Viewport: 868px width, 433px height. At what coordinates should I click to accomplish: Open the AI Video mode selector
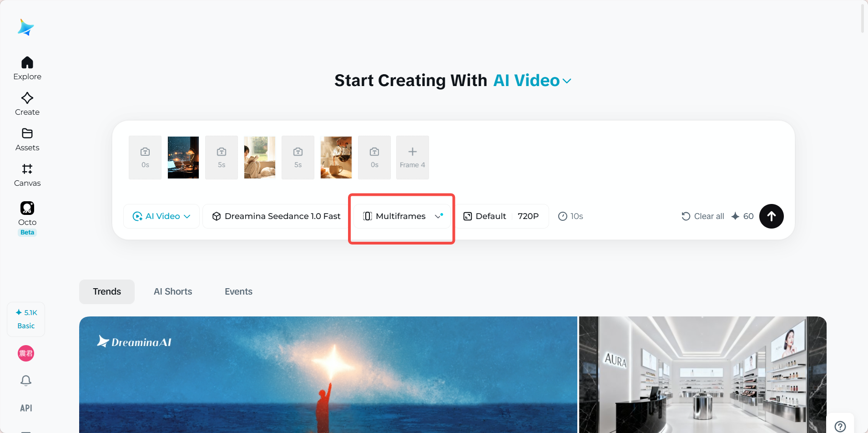click(x=161, y=216)
